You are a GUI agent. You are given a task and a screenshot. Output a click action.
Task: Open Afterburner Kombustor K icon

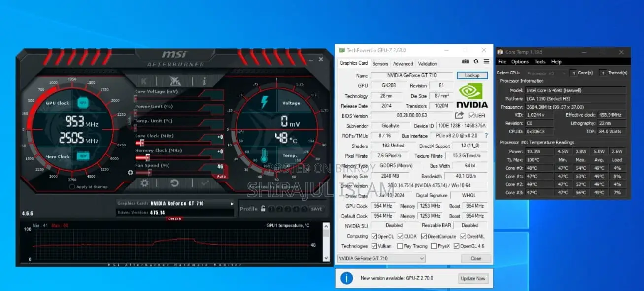pyautogui.click(x=144, y=81)
